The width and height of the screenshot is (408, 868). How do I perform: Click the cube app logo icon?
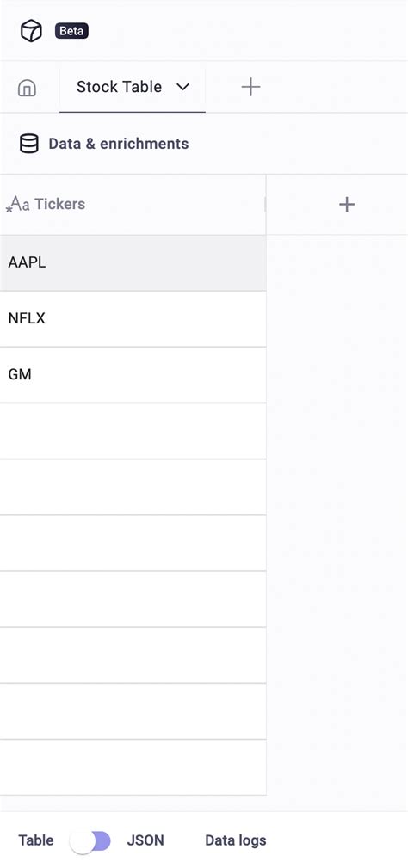pos(31,31)
